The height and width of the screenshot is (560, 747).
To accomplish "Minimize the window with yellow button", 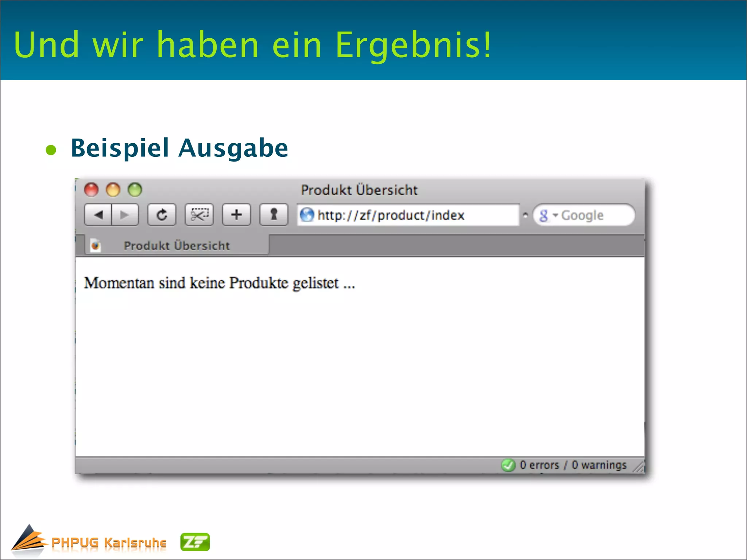I will pyautogui.click(x=113, y=190).
